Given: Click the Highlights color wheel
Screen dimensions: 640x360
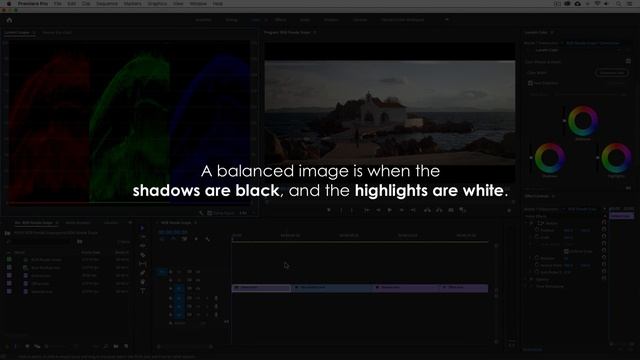Looking at the screenshot, I should coord(616,158).
